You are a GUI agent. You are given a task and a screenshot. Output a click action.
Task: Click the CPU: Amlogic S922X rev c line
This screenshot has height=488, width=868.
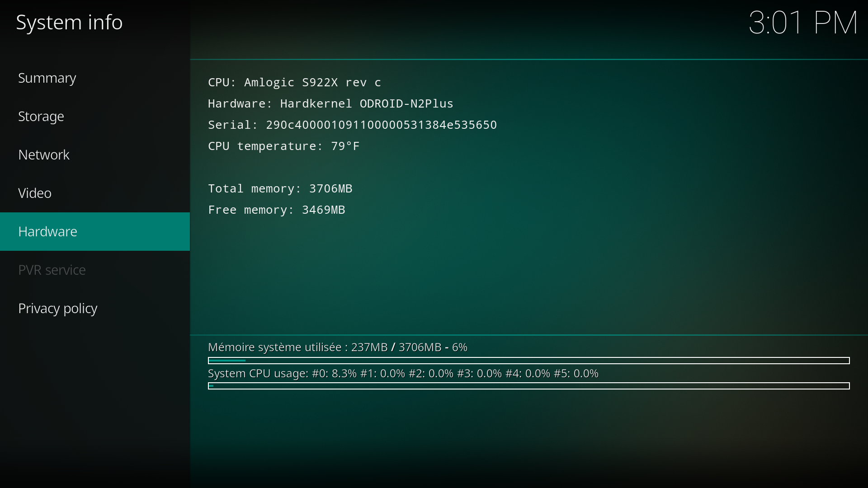(x=294, y=82)
